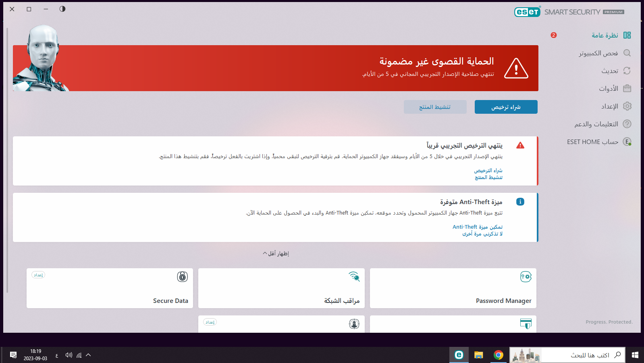Click the Password Manager tile icon

coord(526,277)
